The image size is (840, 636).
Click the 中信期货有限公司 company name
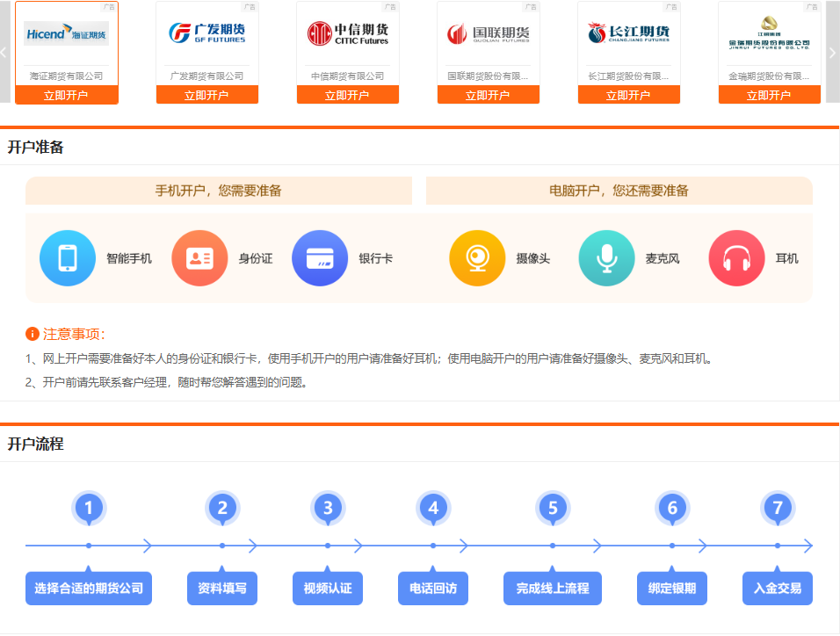point(348,76)
